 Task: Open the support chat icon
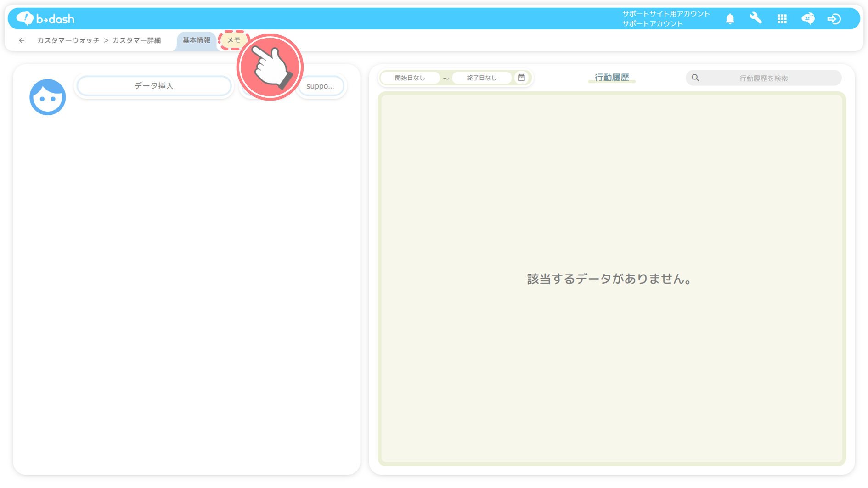[808, 19]
